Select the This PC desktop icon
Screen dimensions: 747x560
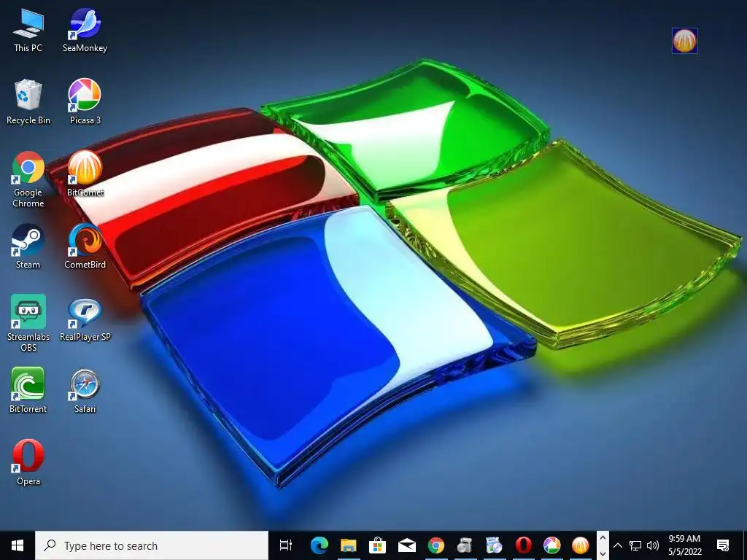[28, 31]
